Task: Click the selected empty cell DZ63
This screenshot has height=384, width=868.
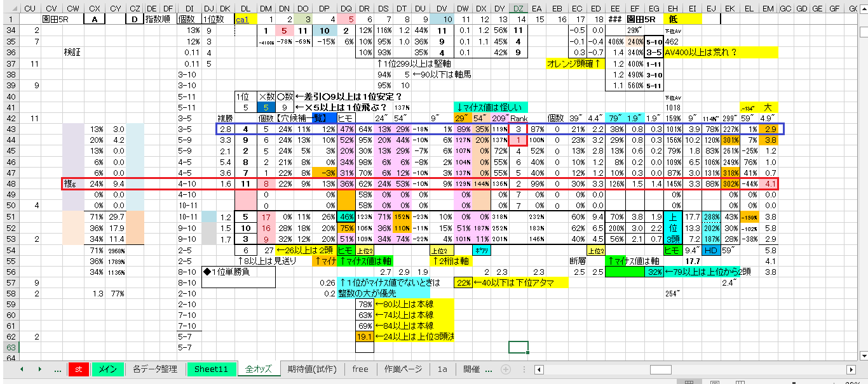Action: [x=518, y=347]
